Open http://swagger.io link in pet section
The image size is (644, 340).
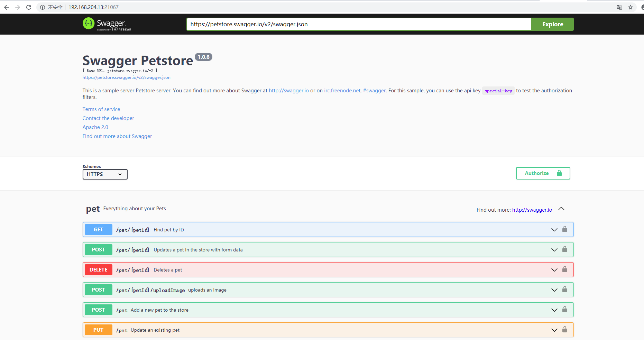[532, 210]
